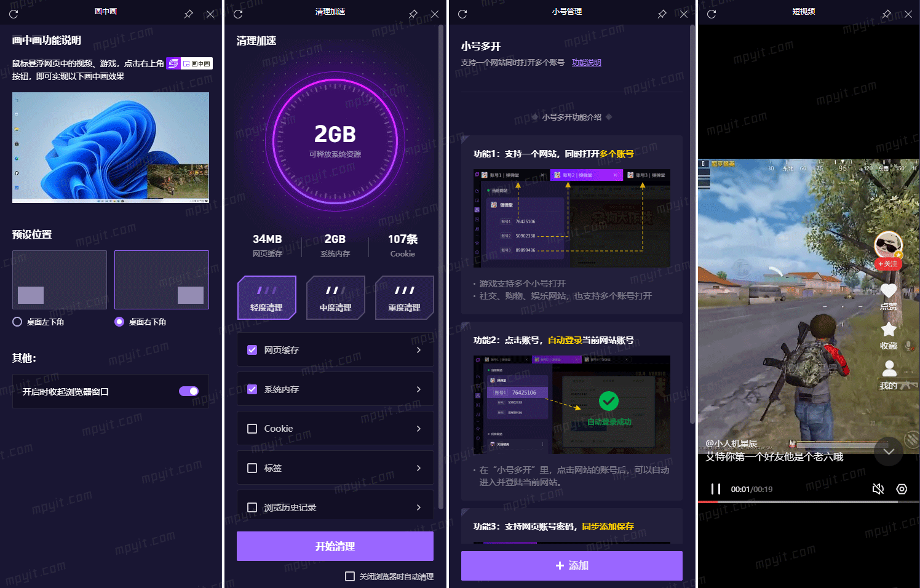920x588 pixels.
Task: Start cleaning with 开始清理 button
Action: pyautogui.click(x=335, y=546)
